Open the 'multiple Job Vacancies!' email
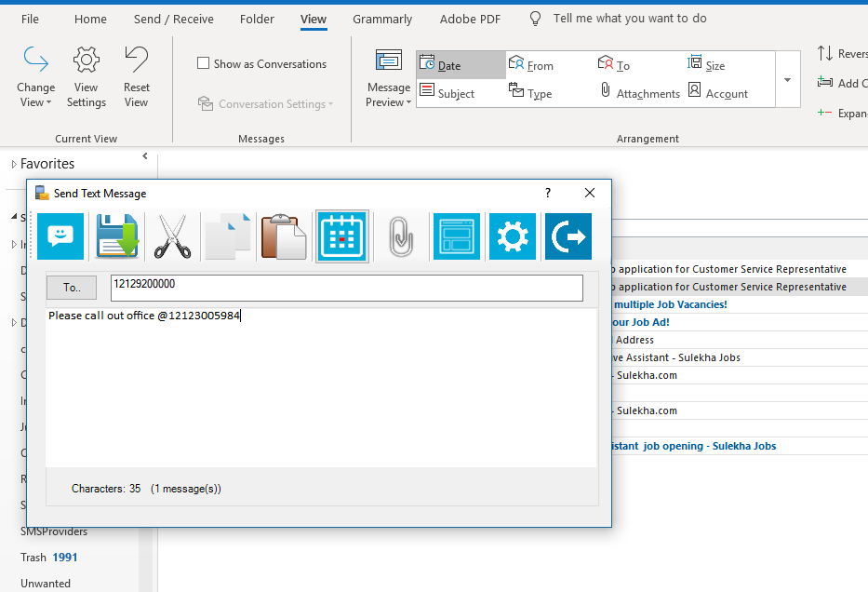This screenshot has height=592, width=868. coord(740,304)
